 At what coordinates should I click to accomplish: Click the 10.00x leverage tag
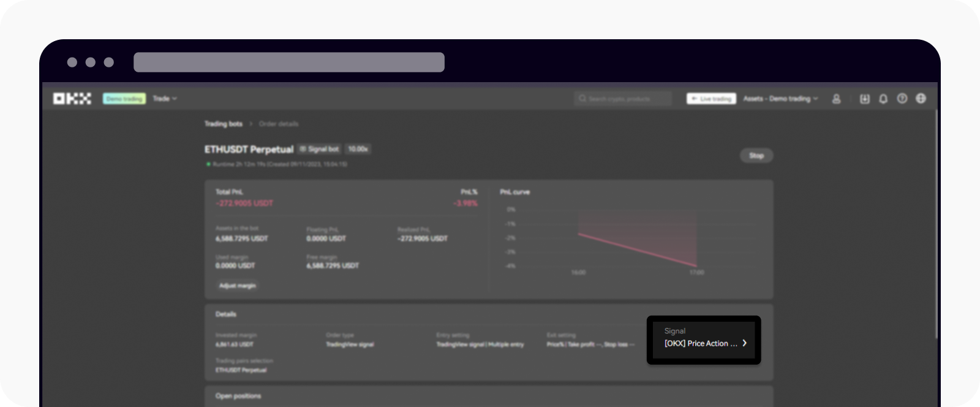click(x=358, y=149)
